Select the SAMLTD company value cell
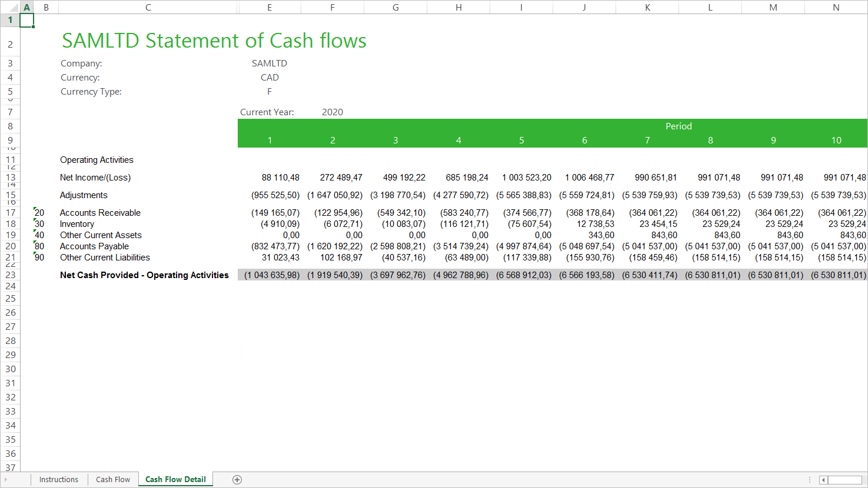 tap(270, 63)
